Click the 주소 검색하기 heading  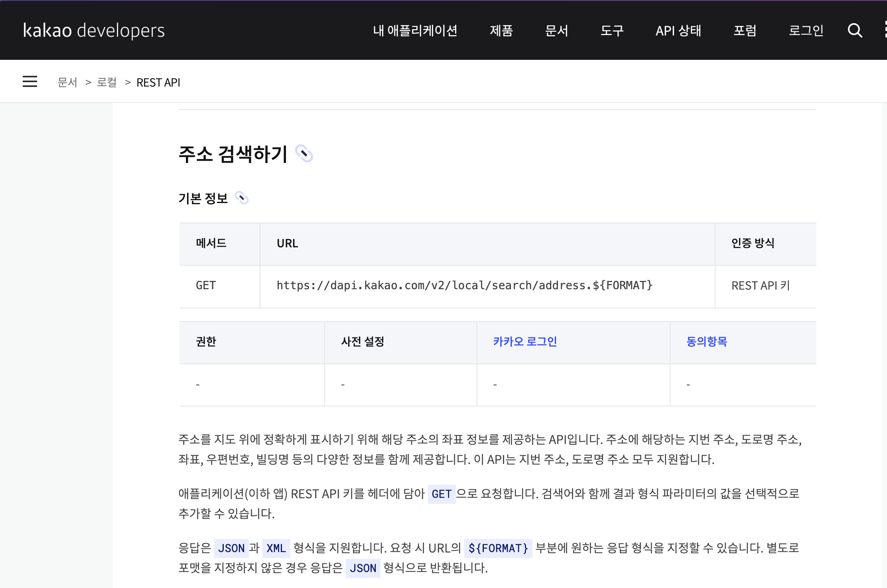(x=233, y=154)
